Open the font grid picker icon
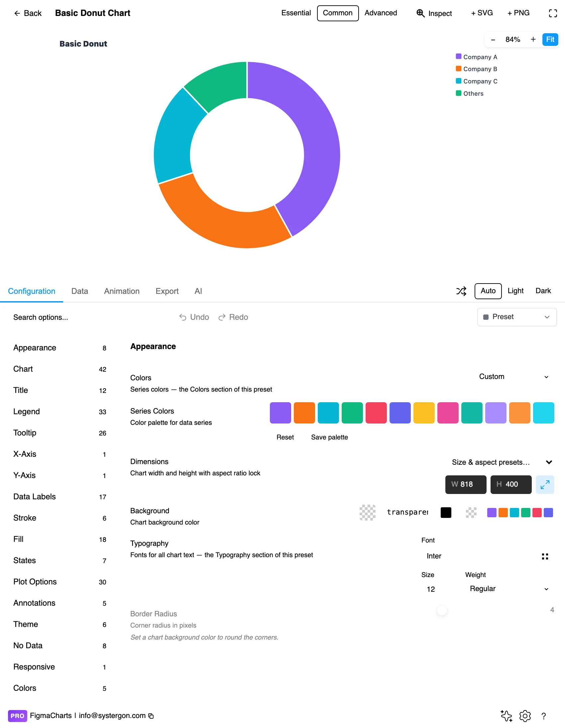565x728 pixels. 545,556
